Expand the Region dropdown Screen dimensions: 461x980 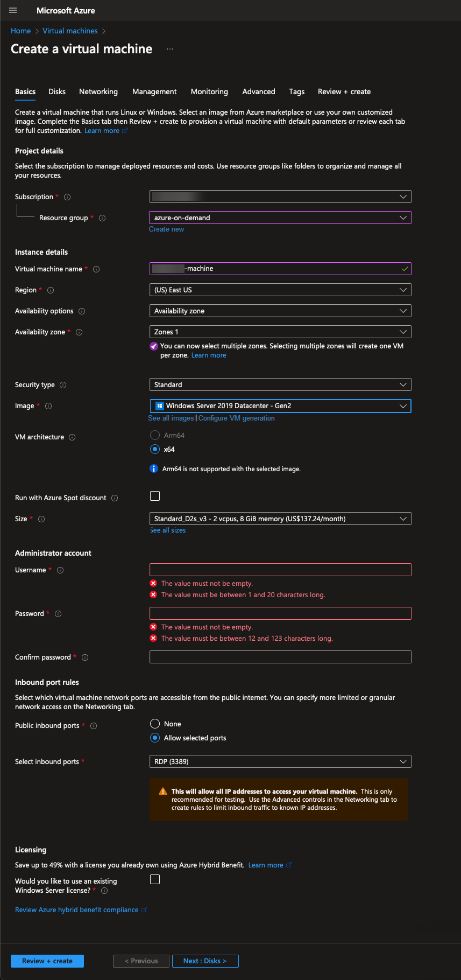[x=280, y=290]
